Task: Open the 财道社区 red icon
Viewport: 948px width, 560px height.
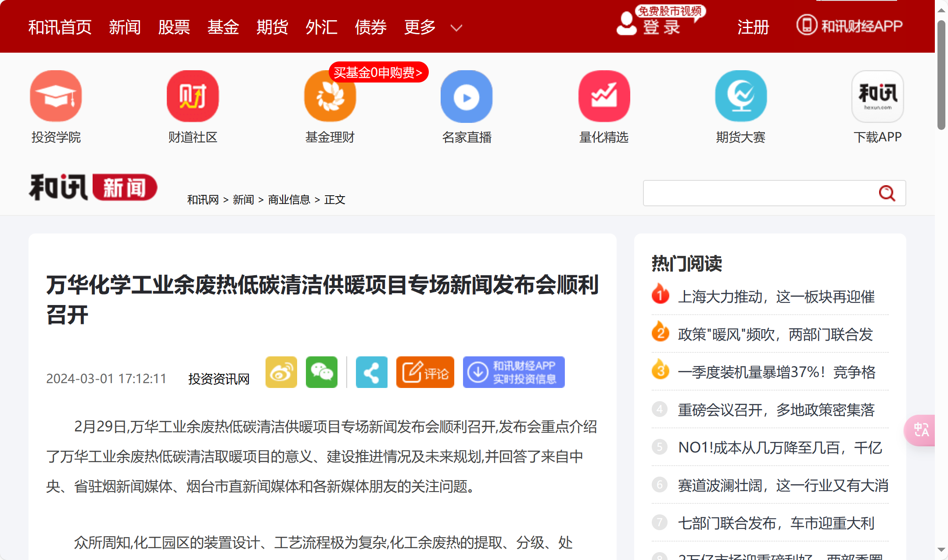Action: click(193, 96)
